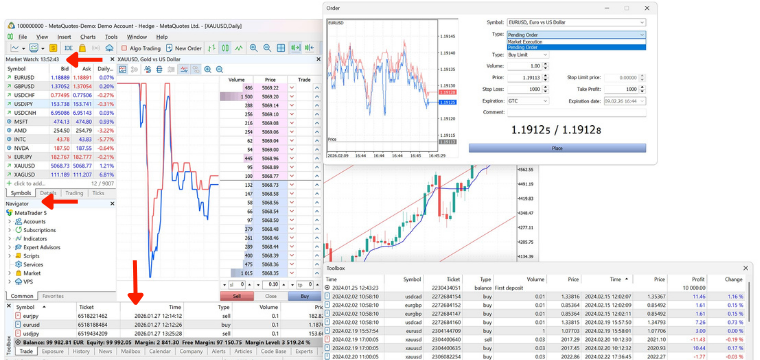Click the tile windows grid icon
The width and height of the screenshot is (760, 360).
pyautogui.click(x=281, y=48)
